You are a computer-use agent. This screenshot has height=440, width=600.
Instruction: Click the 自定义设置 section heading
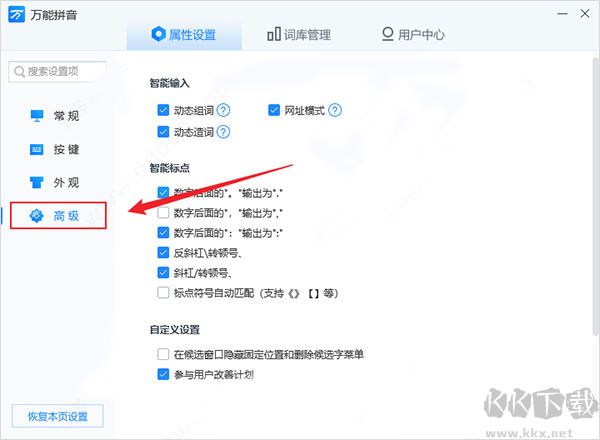pos(175,329)
